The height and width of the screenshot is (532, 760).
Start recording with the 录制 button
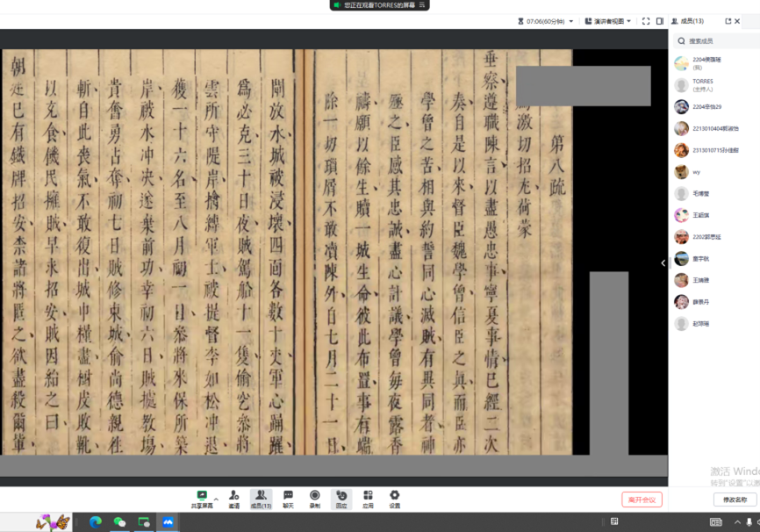(314, 498)
